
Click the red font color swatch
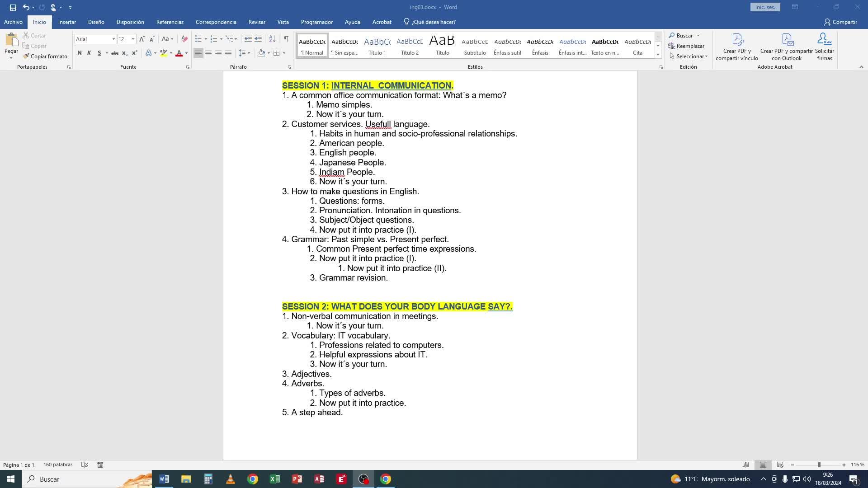179,53
